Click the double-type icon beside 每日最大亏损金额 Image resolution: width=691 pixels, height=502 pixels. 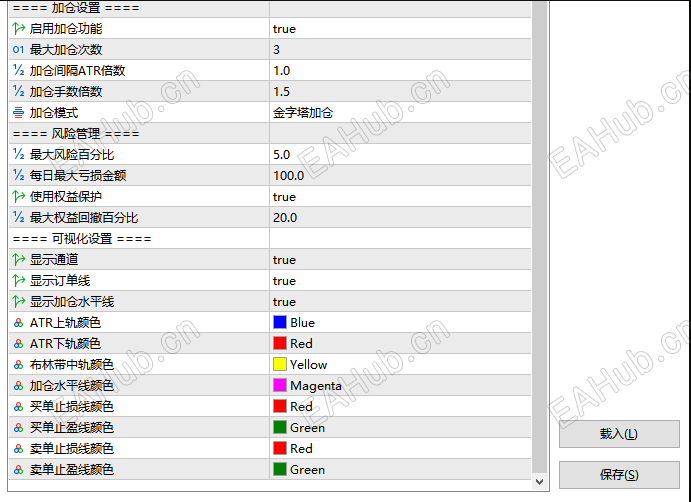pos(19,175)
